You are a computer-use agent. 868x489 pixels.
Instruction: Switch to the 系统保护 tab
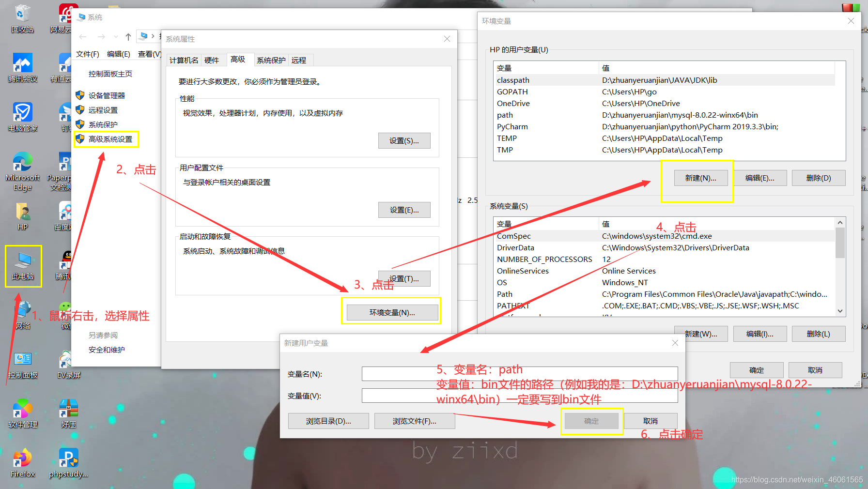pyautogui.click(x=271, y=60)
